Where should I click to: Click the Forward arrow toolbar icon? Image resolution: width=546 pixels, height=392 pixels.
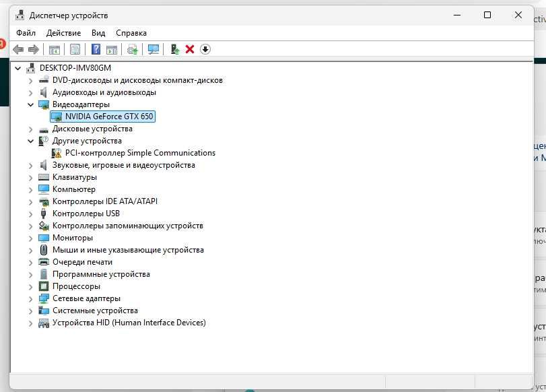[x=34, y=49]
